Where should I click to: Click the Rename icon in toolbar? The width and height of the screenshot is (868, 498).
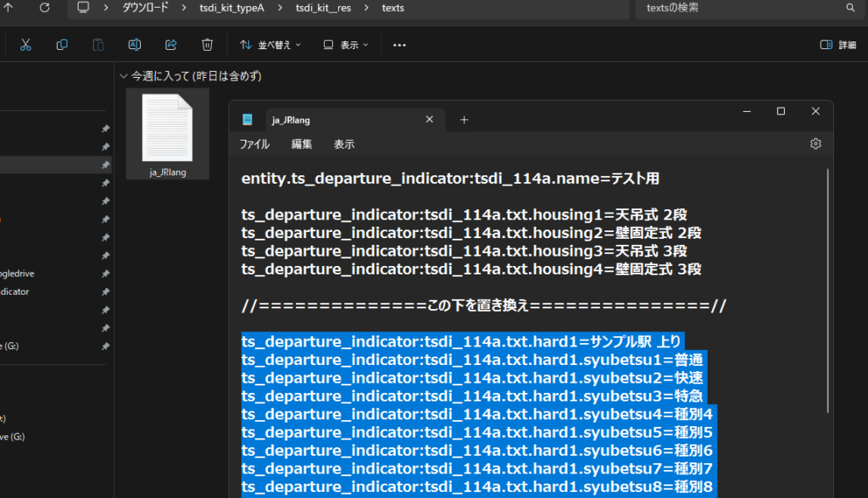tap(134, 45)
